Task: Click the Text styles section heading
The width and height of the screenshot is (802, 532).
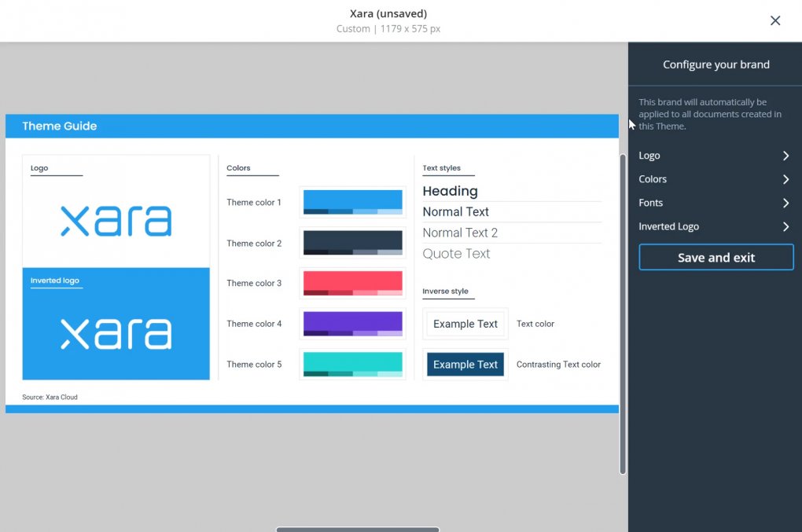Action: pos(441,168)
